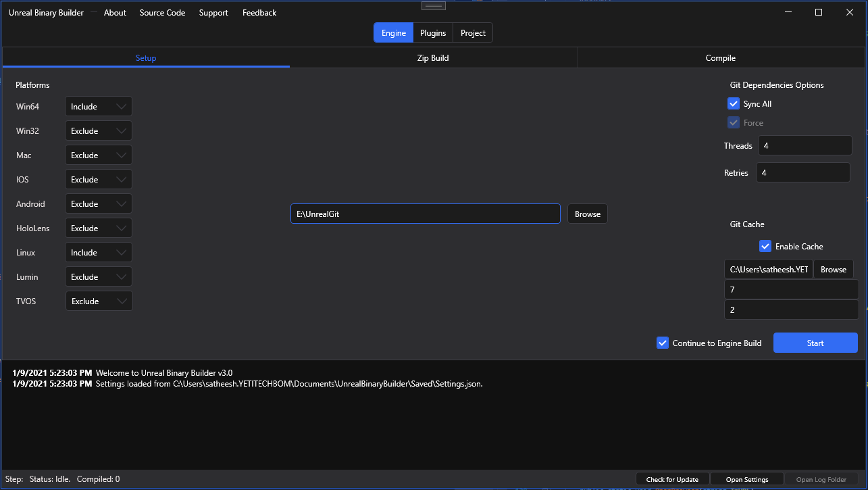Expand the HoloLens platform dropdown
The image size is (868, 490).
click(99, 228)
